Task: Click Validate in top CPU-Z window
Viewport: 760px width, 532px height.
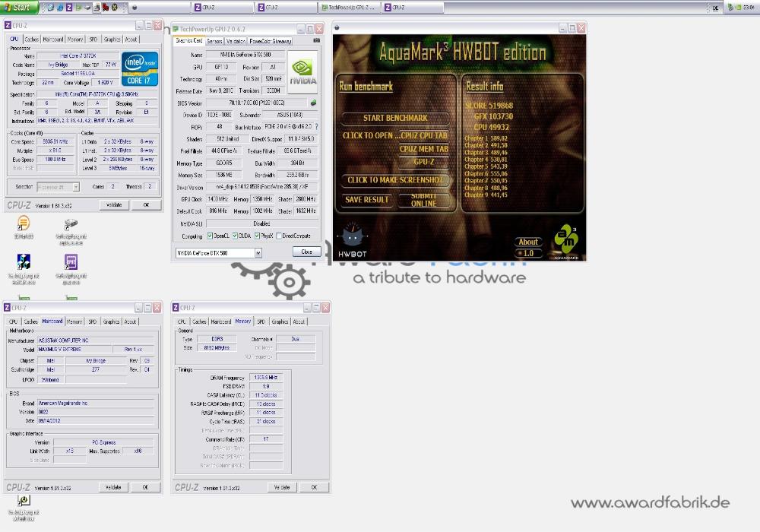Action: pos(114,205)
